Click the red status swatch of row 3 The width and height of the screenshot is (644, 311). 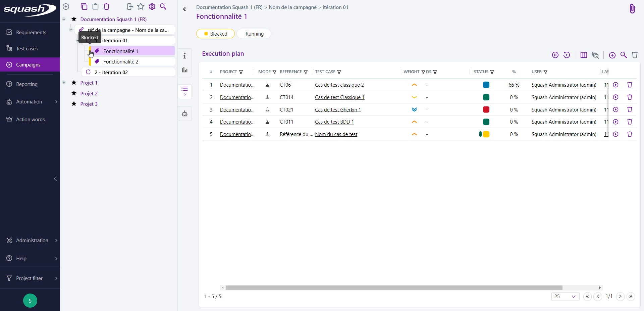pyautogui.click(x=486, y=109)
